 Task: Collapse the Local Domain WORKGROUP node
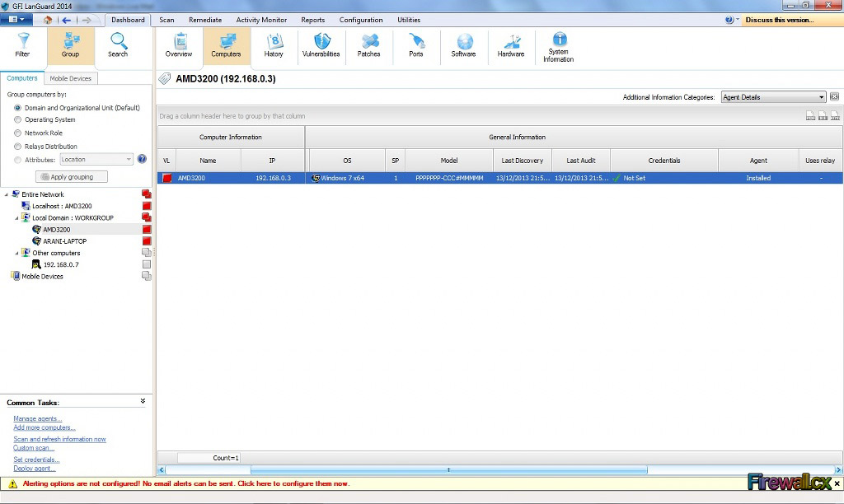16,218
